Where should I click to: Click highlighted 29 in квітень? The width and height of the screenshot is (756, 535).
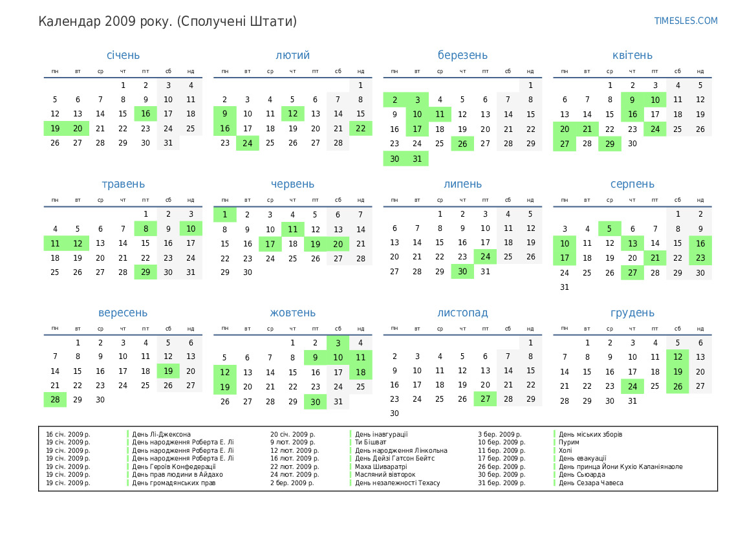tap(609, 144)
